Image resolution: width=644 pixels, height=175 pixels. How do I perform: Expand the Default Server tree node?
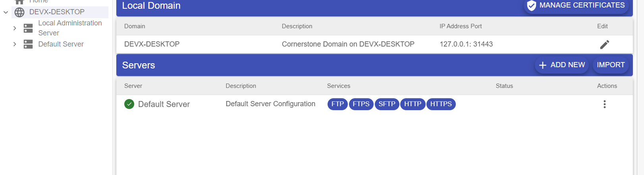pyautogui.click(x=15, y=44)
